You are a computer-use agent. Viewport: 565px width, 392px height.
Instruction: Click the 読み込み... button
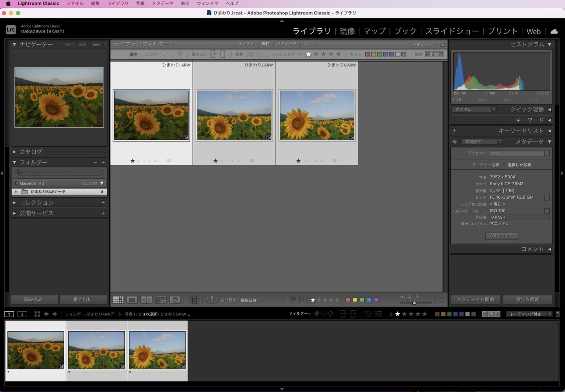35,299
